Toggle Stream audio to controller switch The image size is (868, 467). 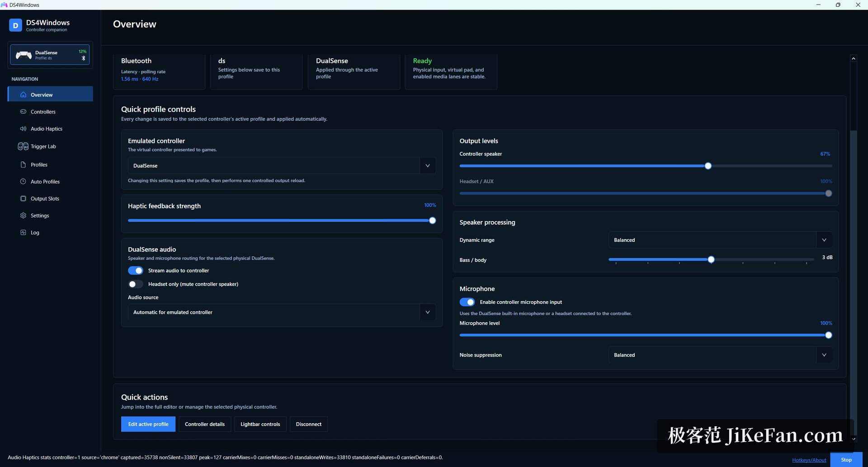(x=135, y=271)
